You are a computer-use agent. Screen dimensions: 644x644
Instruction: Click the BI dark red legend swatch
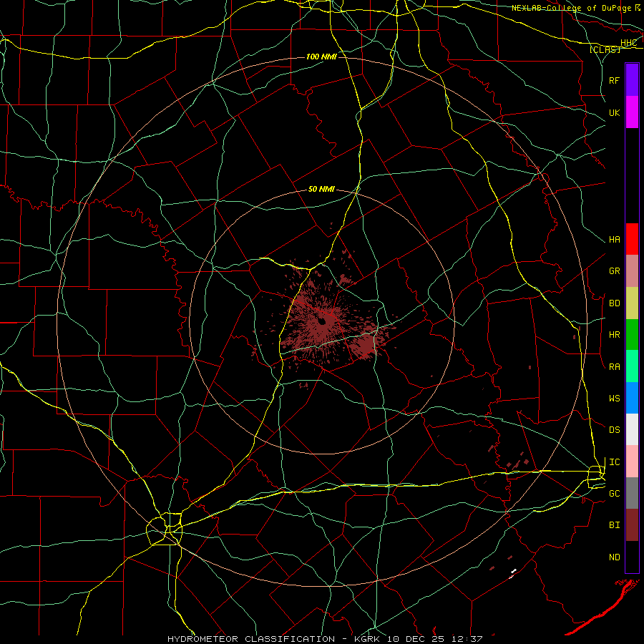coord(632,525)
